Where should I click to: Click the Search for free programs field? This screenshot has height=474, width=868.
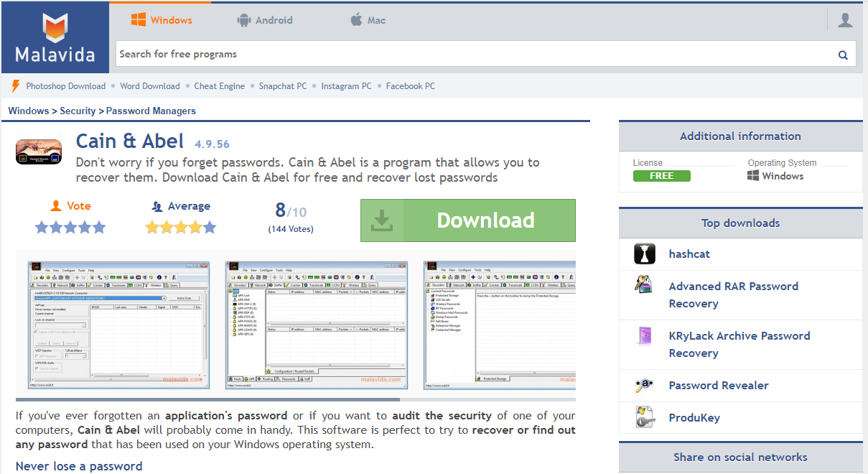475,54
